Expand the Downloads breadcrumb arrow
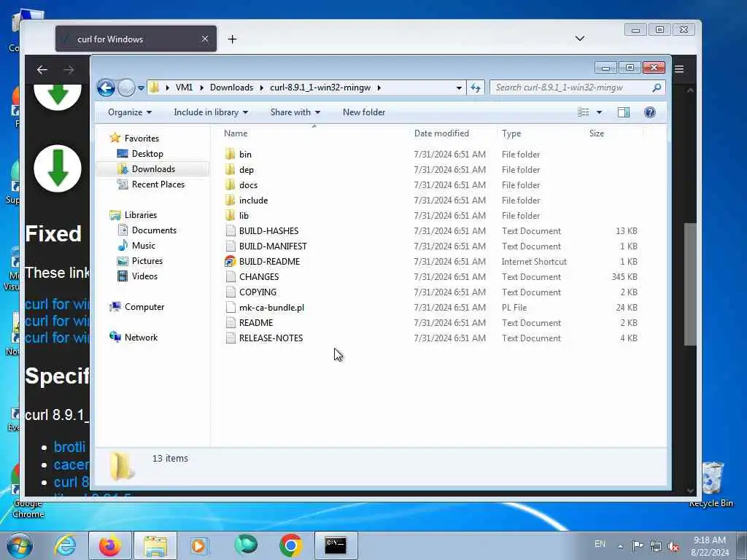Image resolution: width=747 pixels, height=560 pixels. (262, 87)
